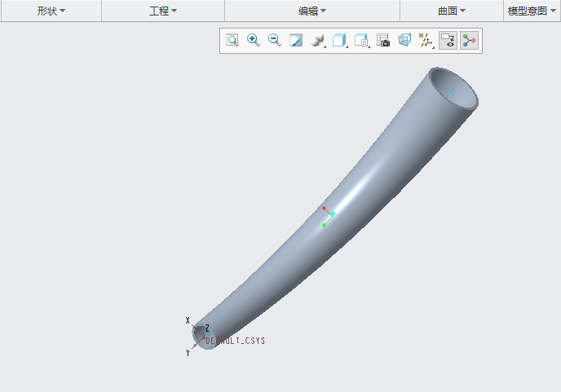Click the spin center marker on pipe
The width and height of the screenshot is (561, 392).
click(x=327, y=216)
